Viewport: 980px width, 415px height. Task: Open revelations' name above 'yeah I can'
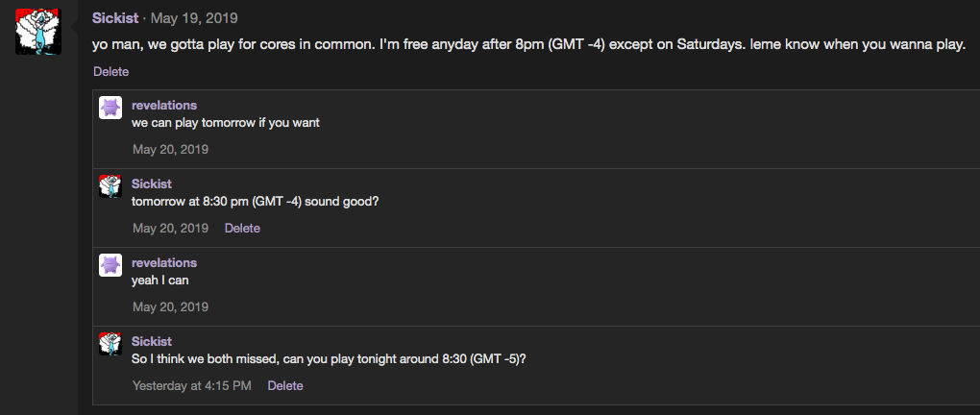click(164, 262)
